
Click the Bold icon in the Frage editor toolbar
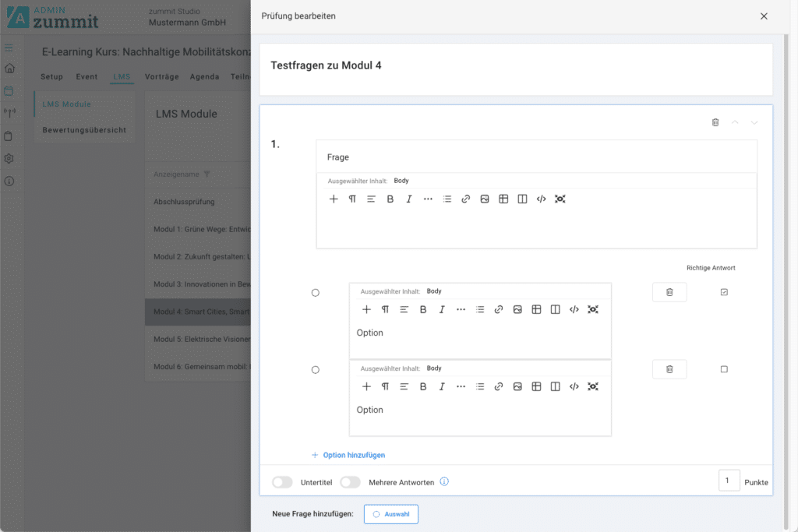(x=390, y=199)
